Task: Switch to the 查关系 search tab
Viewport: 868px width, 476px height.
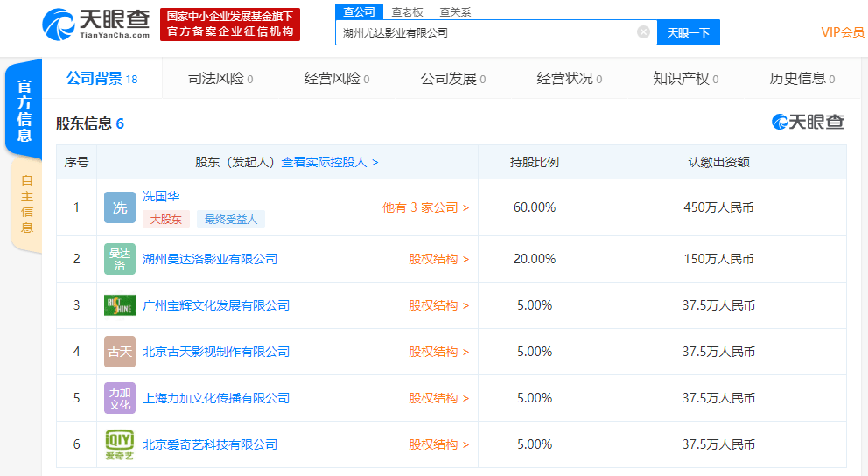Action: (454, 11)
